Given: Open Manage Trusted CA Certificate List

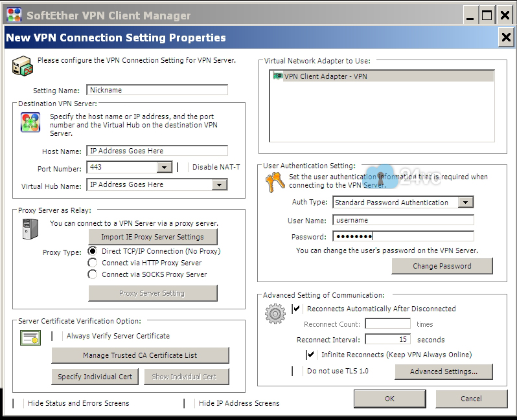Looking at the screenshot, I should [x=140, y=355].
